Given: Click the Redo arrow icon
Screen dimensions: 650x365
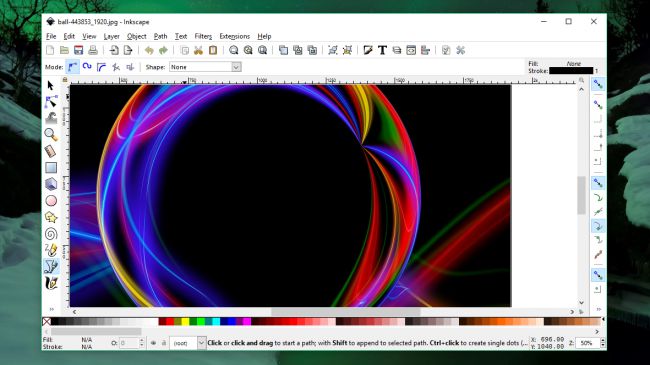Looking at the screenshot, I should (x=163, y=50).
